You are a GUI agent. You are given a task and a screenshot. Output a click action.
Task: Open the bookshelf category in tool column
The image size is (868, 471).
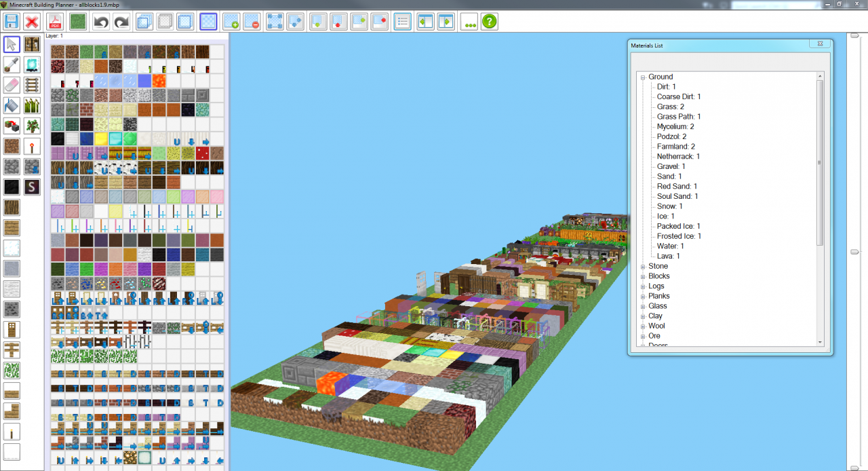click(x=32, y=44)
